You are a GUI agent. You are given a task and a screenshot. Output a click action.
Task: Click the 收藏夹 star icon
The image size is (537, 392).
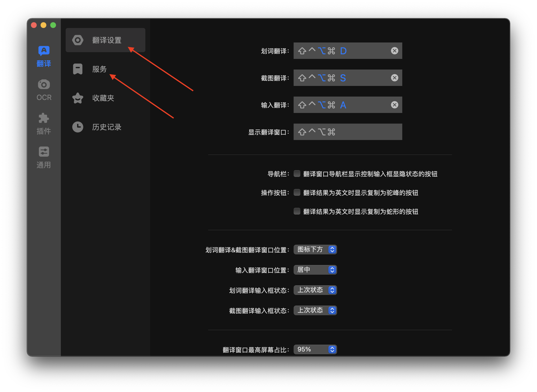[78, 98]
